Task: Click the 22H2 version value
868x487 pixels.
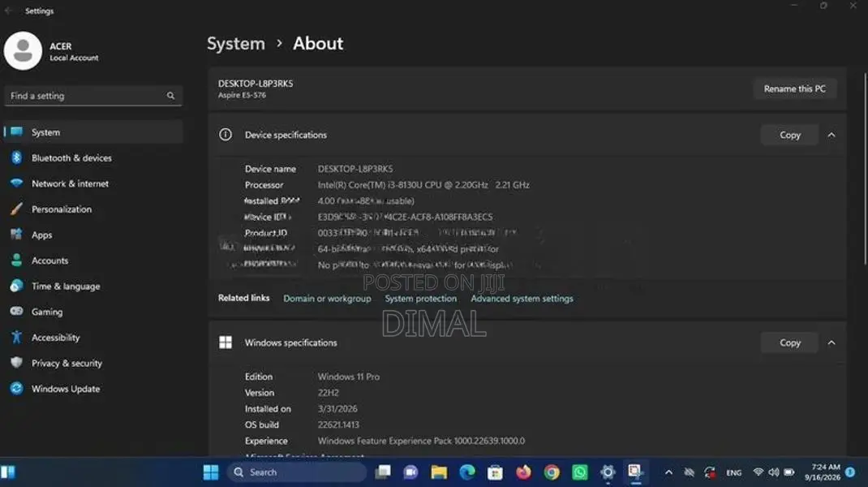Action: coord(329,393)
